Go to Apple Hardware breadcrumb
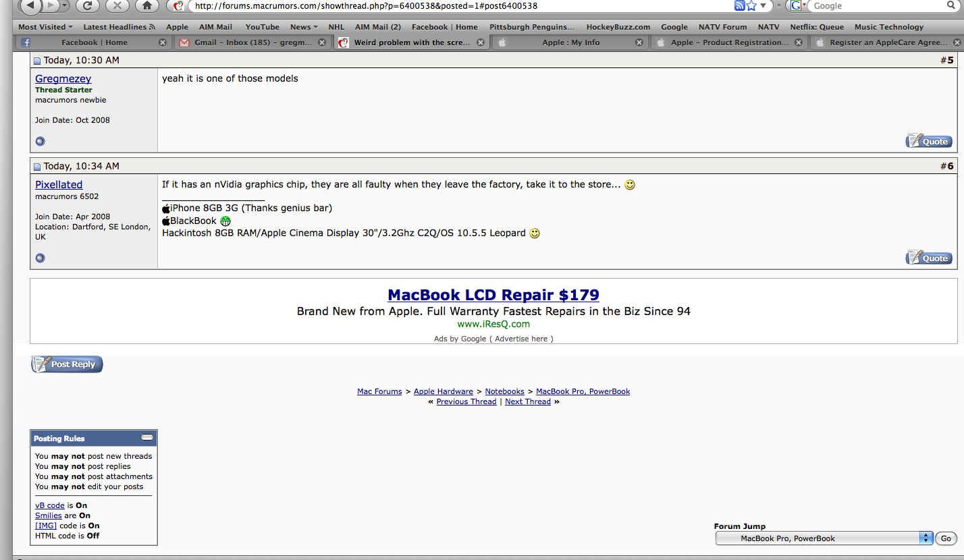 coord(444,391)
